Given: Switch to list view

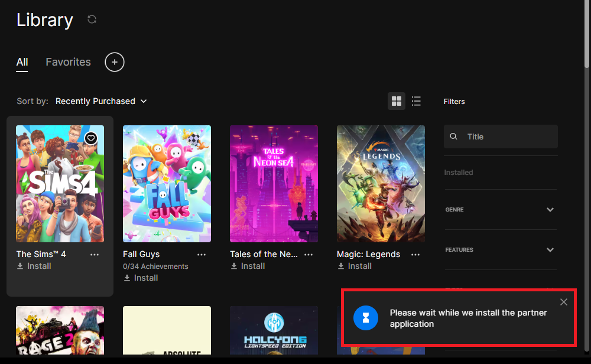Looking at the screenshot, I should [x=416, y=100].
